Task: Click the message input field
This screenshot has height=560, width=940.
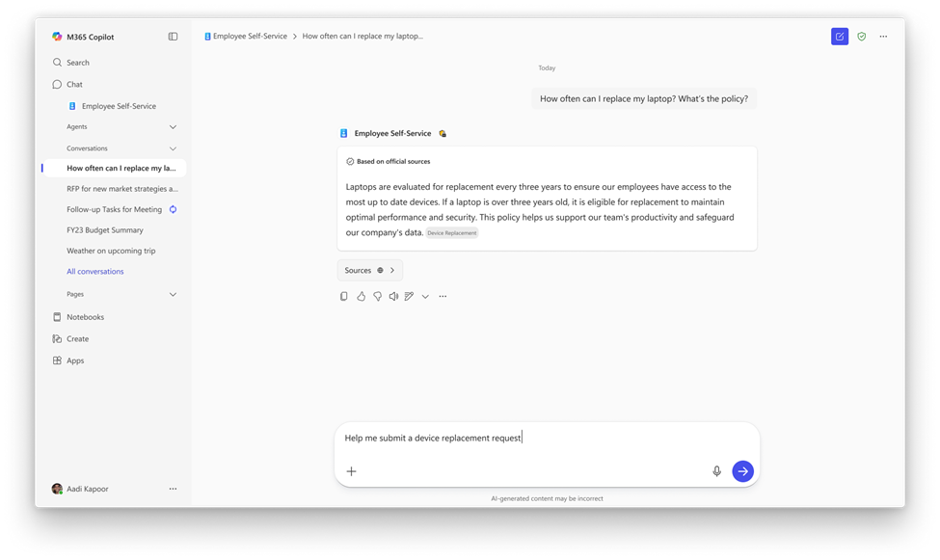Action: click(x=547, y=439)
